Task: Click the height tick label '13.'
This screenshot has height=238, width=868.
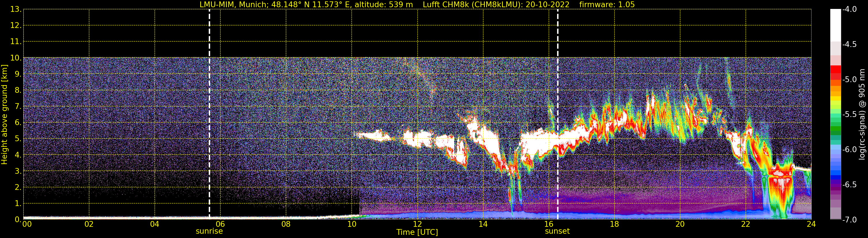Action: [x=16, y=10]
